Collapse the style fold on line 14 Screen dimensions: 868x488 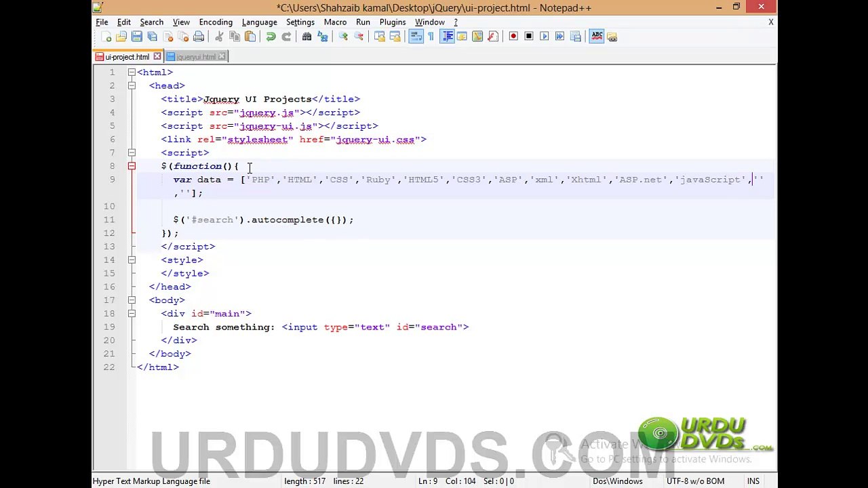click(132, 260)
